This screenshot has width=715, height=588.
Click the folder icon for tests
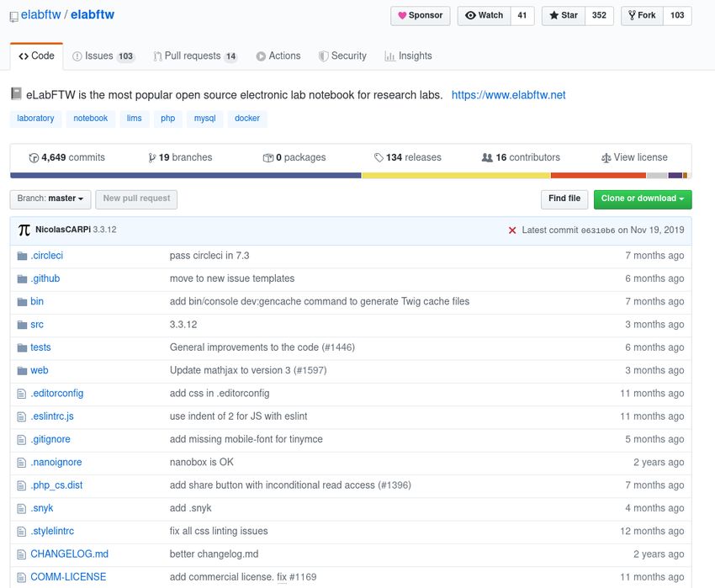(22, 347)
